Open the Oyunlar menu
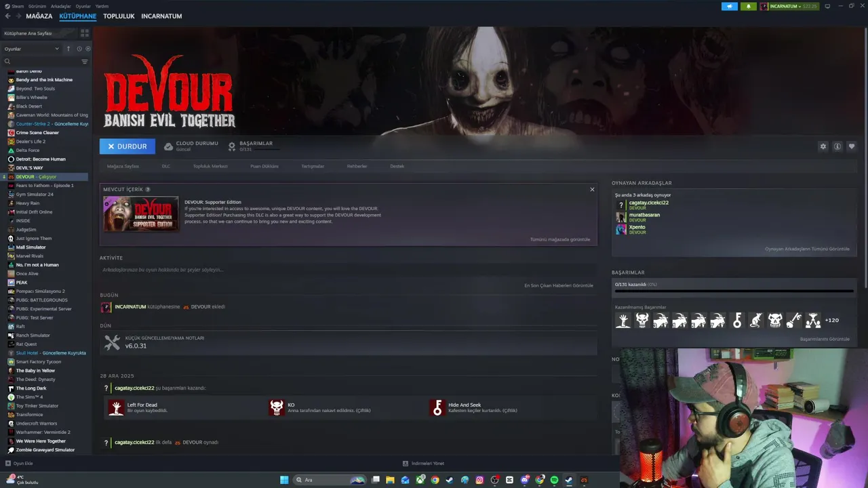Image resolution: width=868 pixels, height=488 pixels. pos(83,6)
